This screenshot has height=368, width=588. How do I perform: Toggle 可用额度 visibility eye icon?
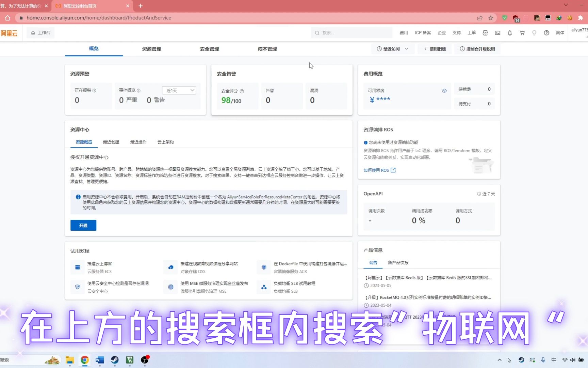pyautogui.click(x=444, y=91)
